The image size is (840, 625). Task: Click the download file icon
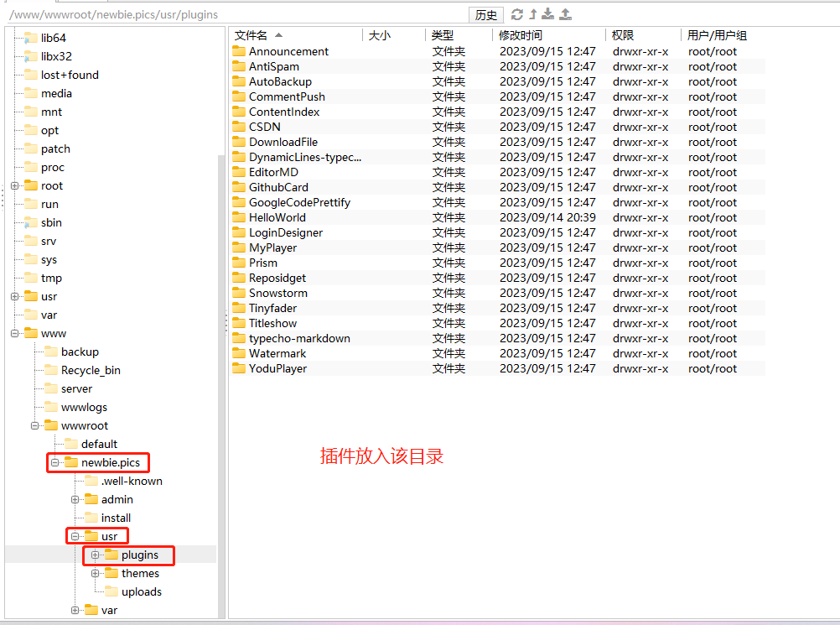[x=548, y=14]
